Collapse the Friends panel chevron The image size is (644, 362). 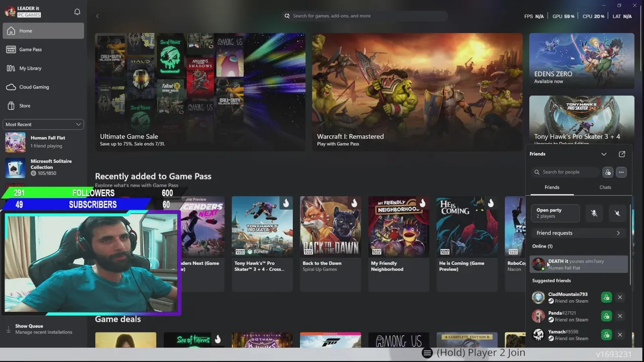[604, 154]
